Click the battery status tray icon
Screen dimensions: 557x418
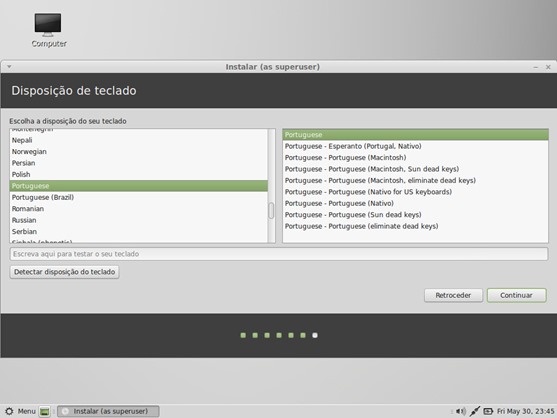click(x=488, y=411)
